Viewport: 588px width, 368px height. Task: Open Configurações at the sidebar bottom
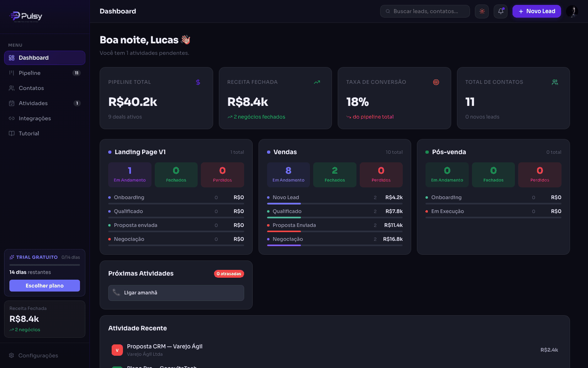pos(45,356)
